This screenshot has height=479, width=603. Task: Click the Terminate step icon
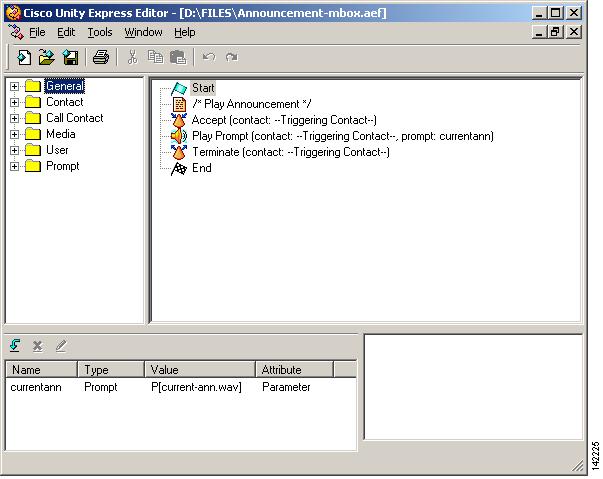tap(179, 152)
